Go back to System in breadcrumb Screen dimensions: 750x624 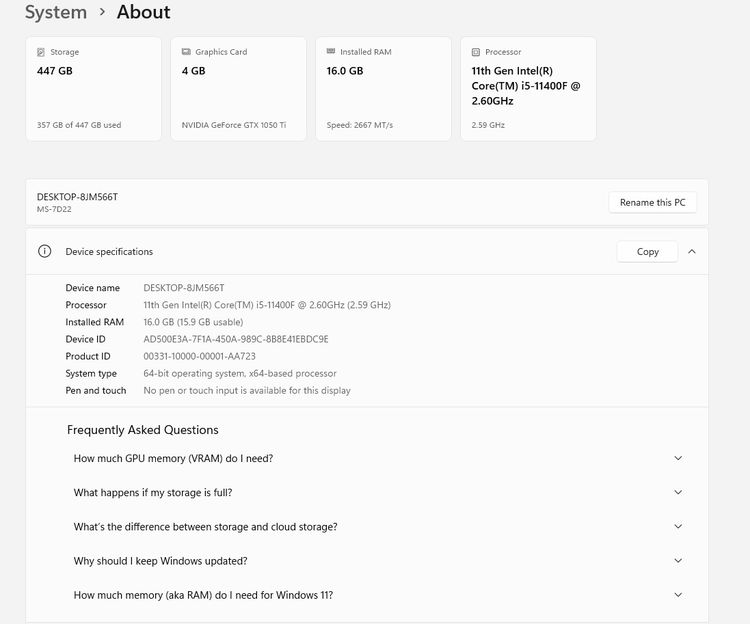(x=55, y=13)
